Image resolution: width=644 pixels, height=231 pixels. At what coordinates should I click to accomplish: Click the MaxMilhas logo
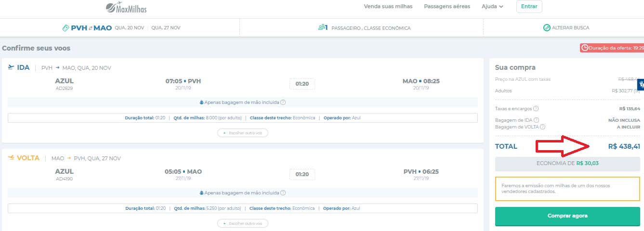[x=126, y=7]
